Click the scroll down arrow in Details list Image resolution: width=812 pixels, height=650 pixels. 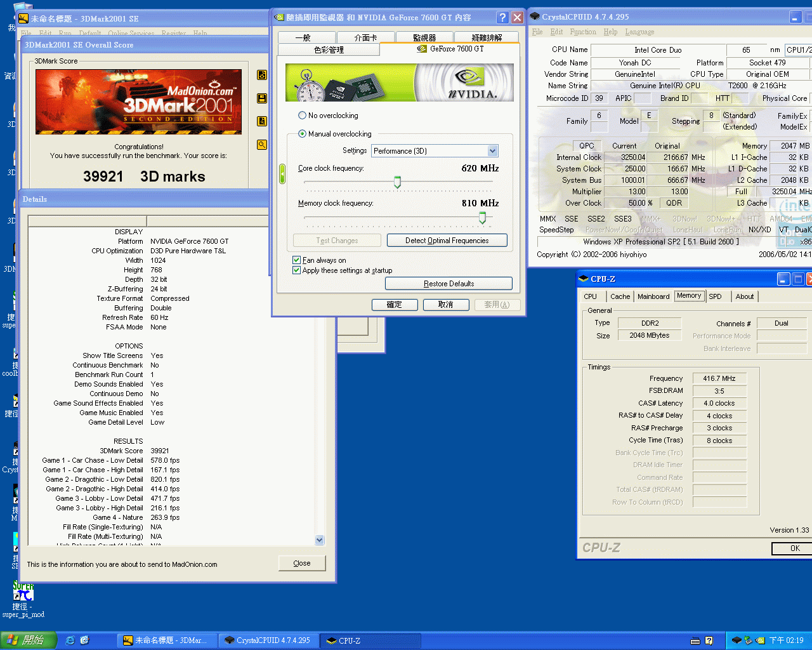(320, 540)
